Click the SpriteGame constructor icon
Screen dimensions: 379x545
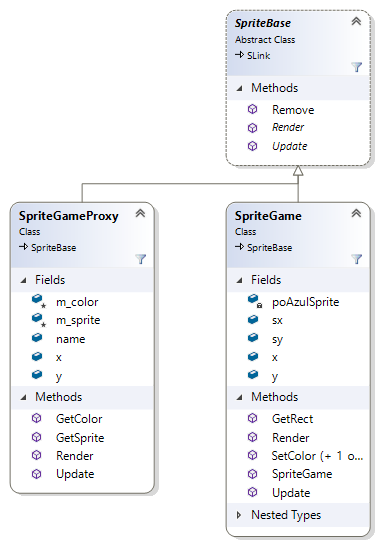click(252, 474)
